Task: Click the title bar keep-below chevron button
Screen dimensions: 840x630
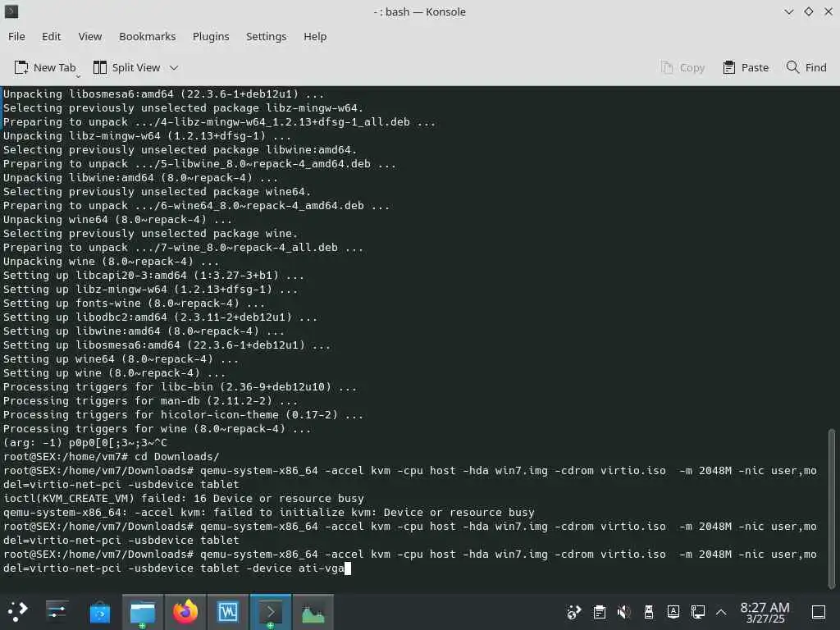Action: tap(788, 11)
